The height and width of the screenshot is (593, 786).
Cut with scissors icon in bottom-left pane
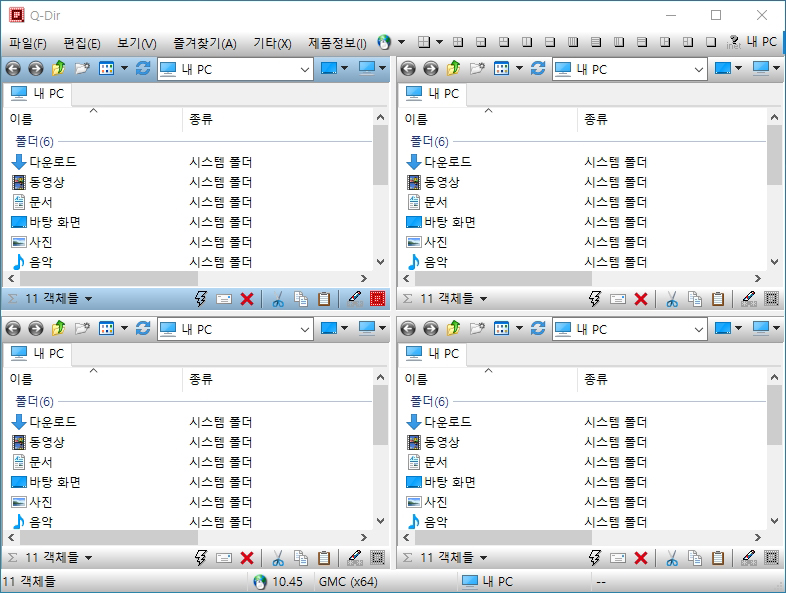(x=278, y=558)
